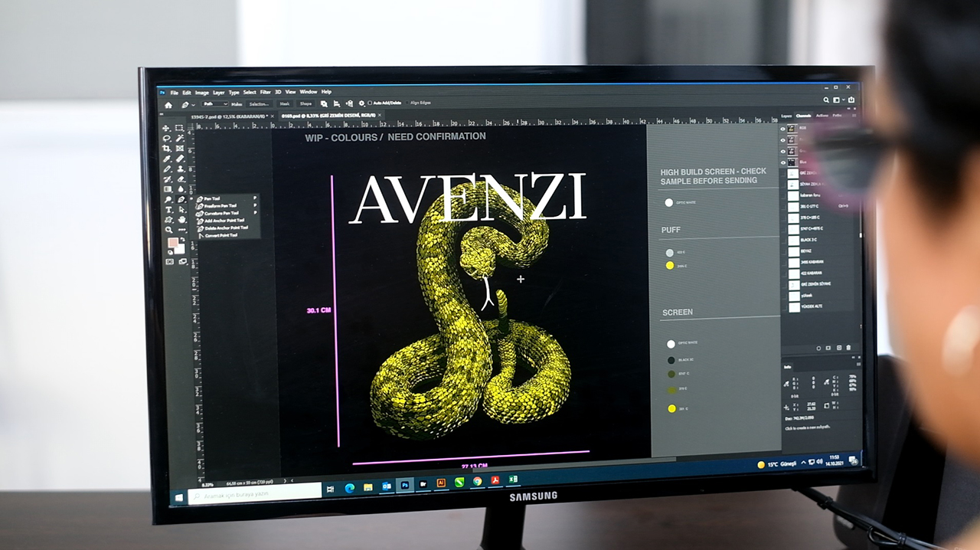Select the Zoom tool in the toolbox

[168, 229]
